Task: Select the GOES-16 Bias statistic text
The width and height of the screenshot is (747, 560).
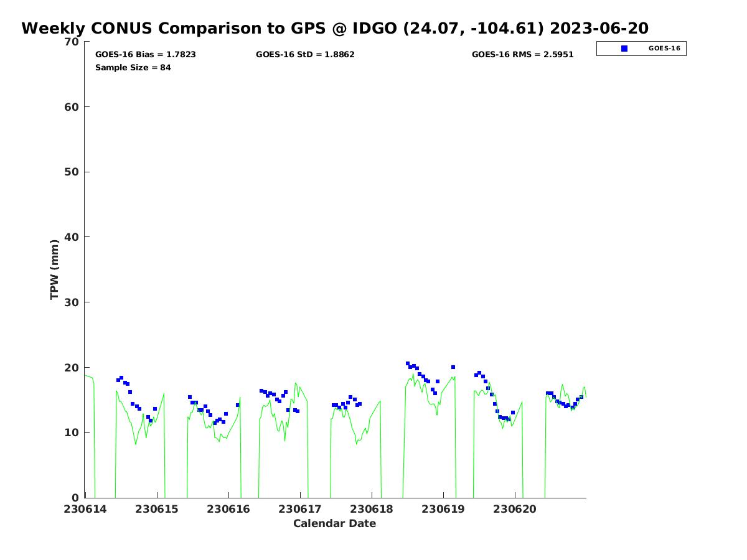Action: [x=145, y=55]
